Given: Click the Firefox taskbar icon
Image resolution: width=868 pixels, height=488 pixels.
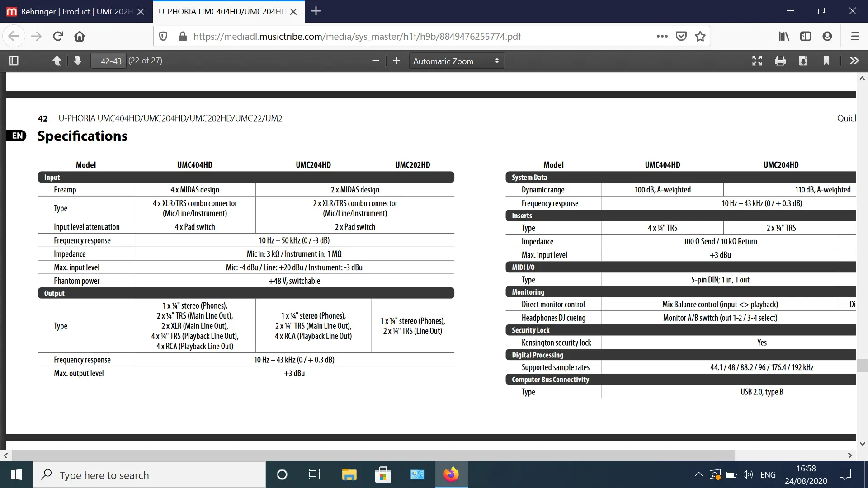Looking at the screenshot, I should pyautogui.click(x=451, y=474).
